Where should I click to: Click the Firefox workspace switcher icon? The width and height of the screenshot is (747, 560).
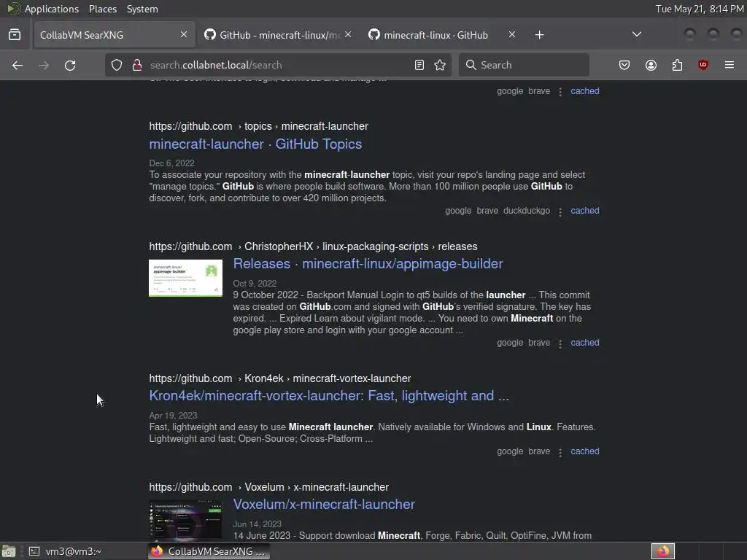click(663, 551)
